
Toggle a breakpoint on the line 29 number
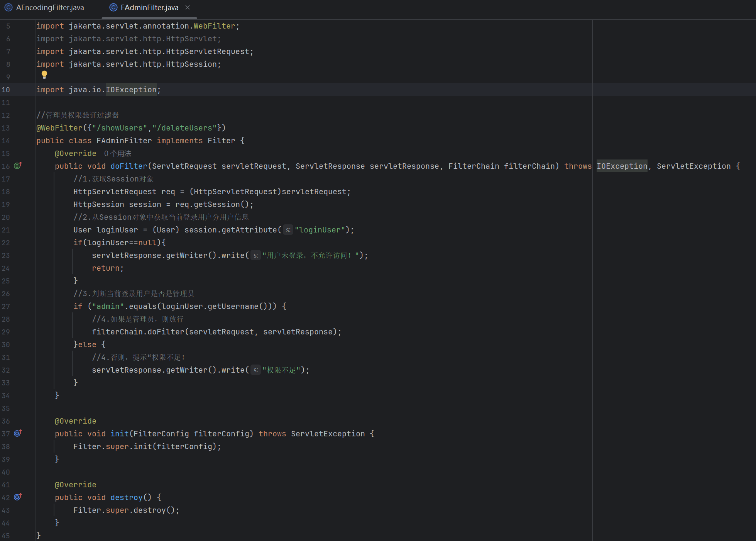pos(6,332)
